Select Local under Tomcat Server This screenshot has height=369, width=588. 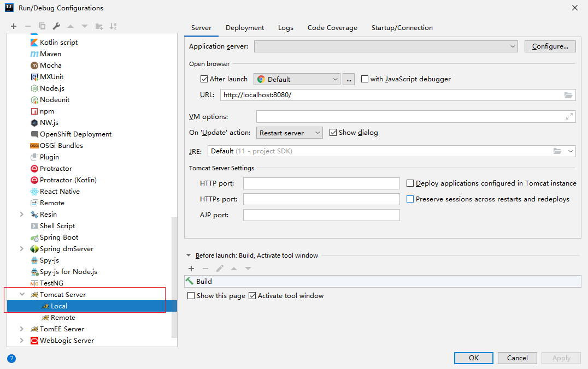[x=59, y=306]
